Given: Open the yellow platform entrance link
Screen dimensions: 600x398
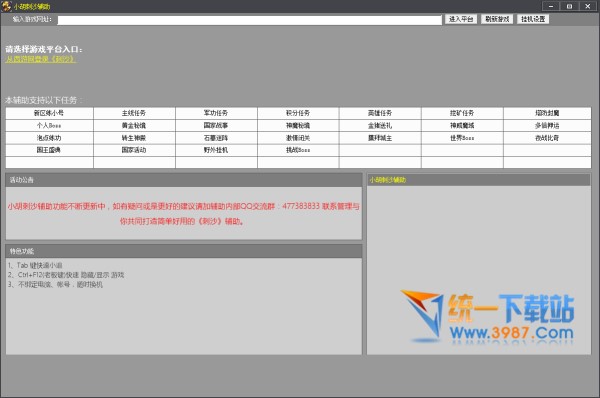Looking at the screenshot, I should pyautogui.click(x=41, y=59).
